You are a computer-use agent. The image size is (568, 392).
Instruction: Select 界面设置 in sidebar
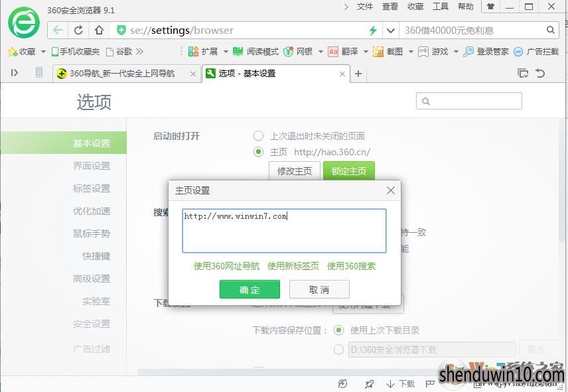(x=92, y=166)
